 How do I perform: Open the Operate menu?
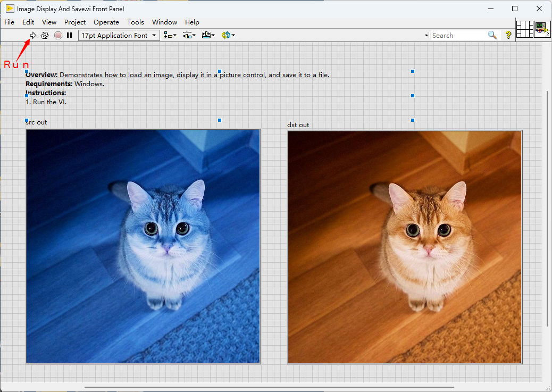click(x=106, y=22)
